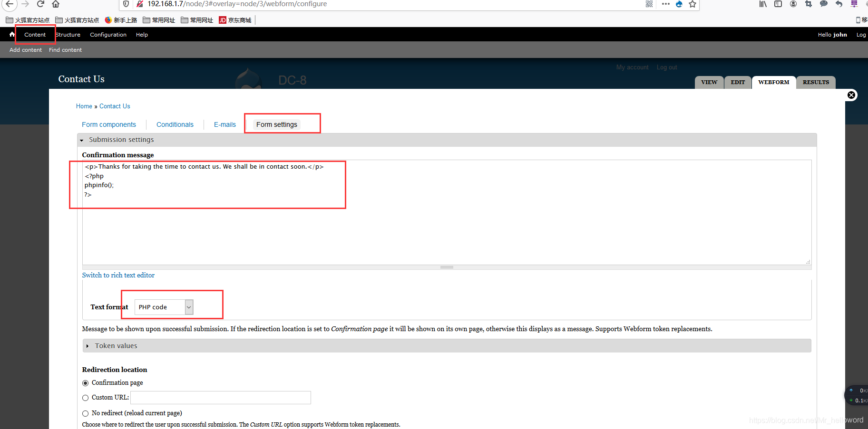Open the Firefox library icon
This screenshot has height=429, width=868.
[763, 4]
